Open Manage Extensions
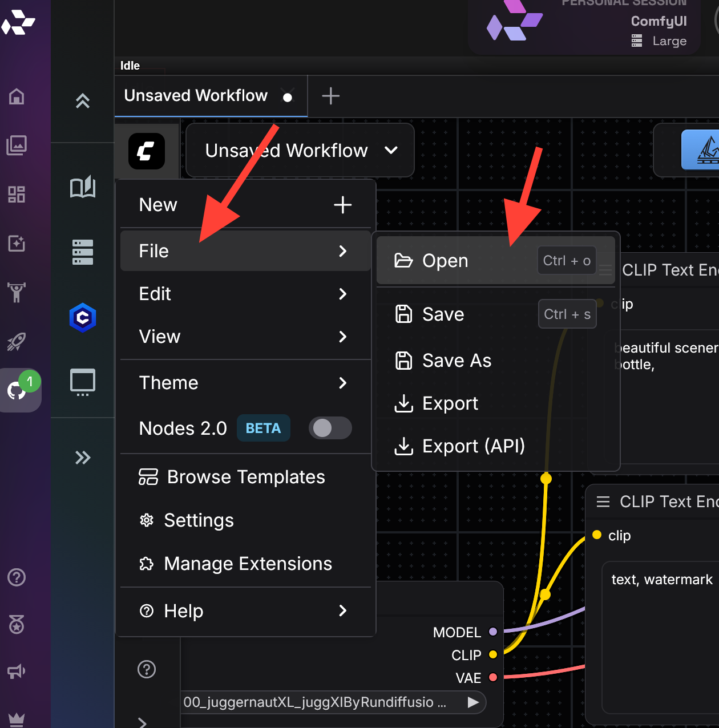This screenshot has height=728, width=719. click(247, 564)
